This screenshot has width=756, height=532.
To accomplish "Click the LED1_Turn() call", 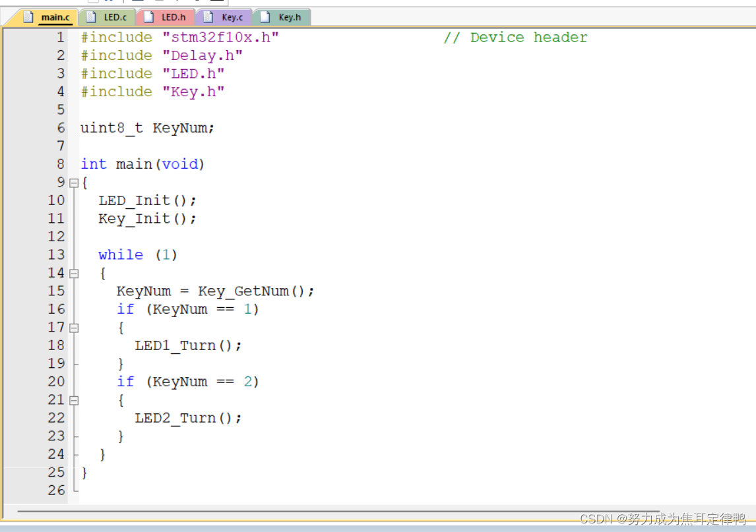I will click(x=188, y=346).
